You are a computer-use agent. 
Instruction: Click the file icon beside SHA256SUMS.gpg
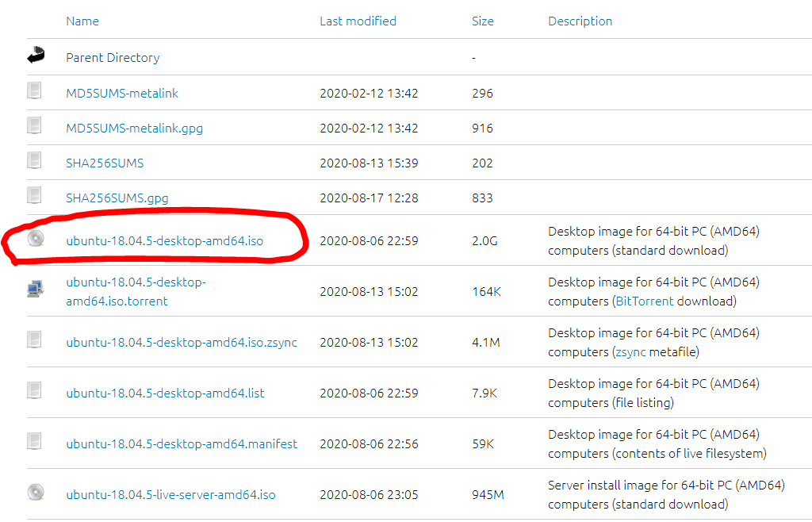(34, 195)
